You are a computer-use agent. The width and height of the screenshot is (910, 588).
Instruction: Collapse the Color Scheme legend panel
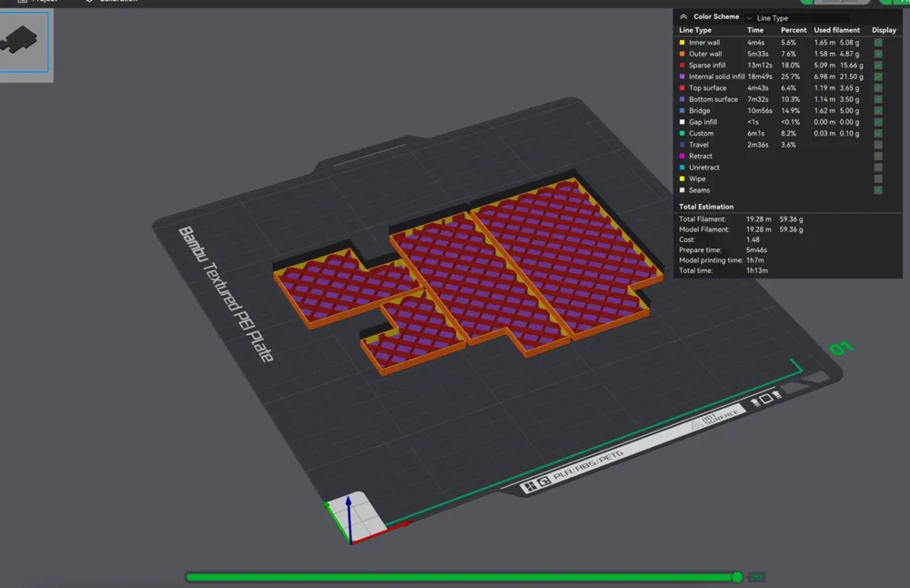[x=683, y=16]
